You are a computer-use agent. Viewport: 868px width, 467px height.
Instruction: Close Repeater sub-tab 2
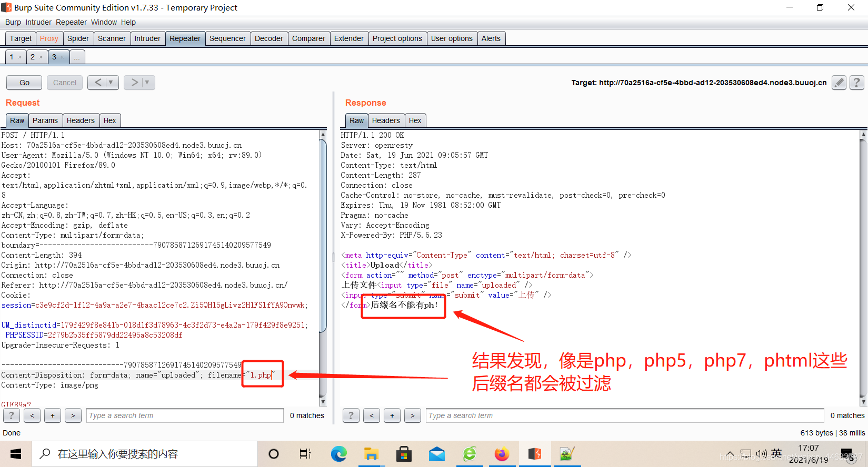[41, 57]
